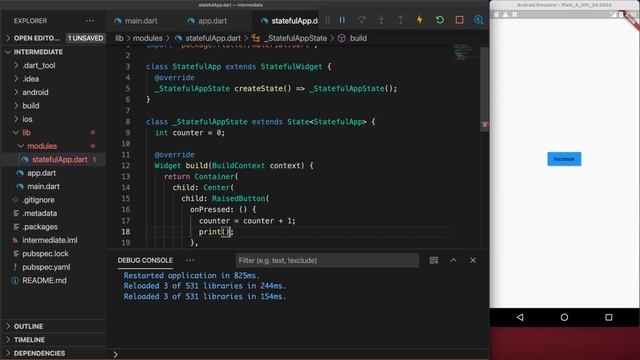Maximize the panel with the up chevron

click(453, 260)
